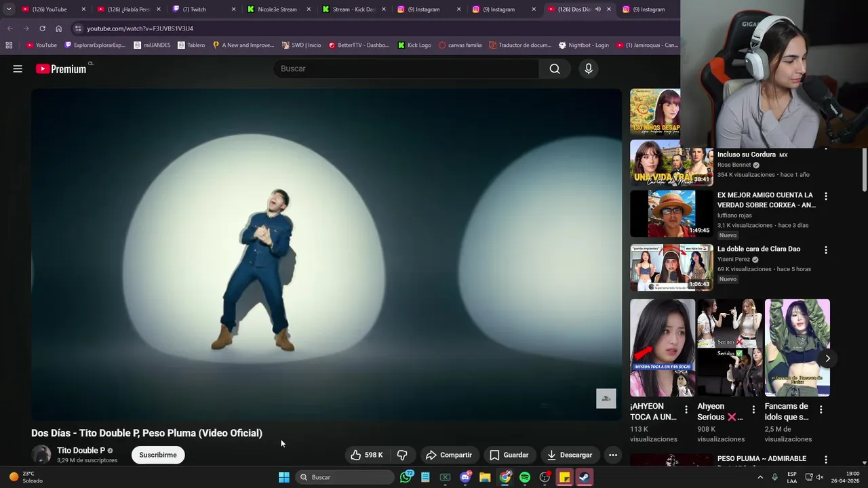
Task: View site information icon in address bar
Action: click(x=78, y=28)
